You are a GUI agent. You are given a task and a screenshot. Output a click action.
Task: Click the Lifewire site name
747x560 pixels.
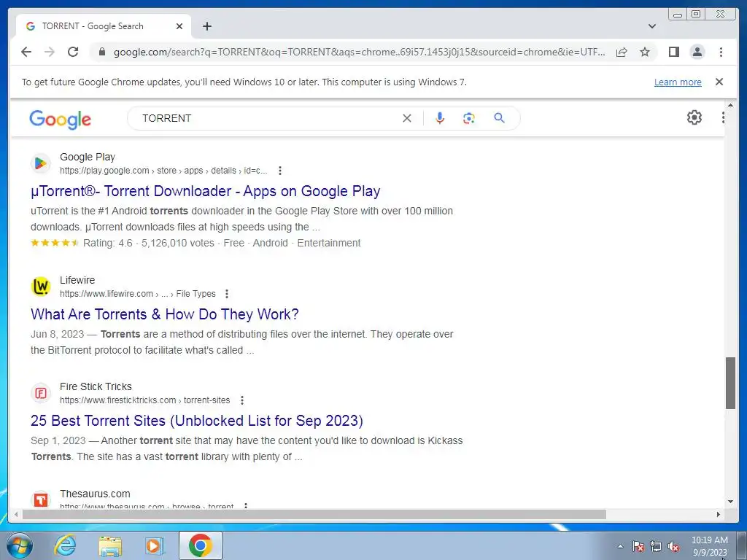(x=77, y=280)
